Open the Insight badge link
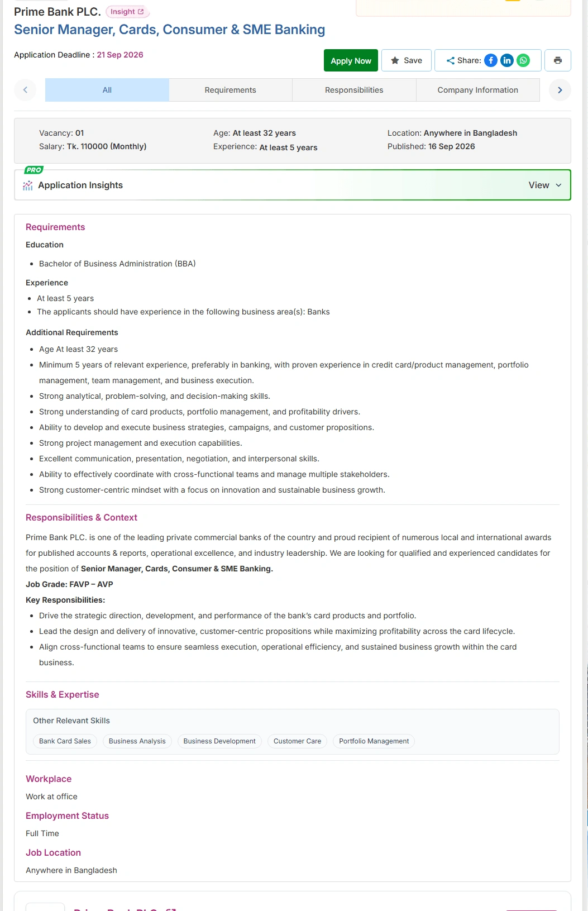This screenshot has height=911, width=588. (x=127, y=12)
